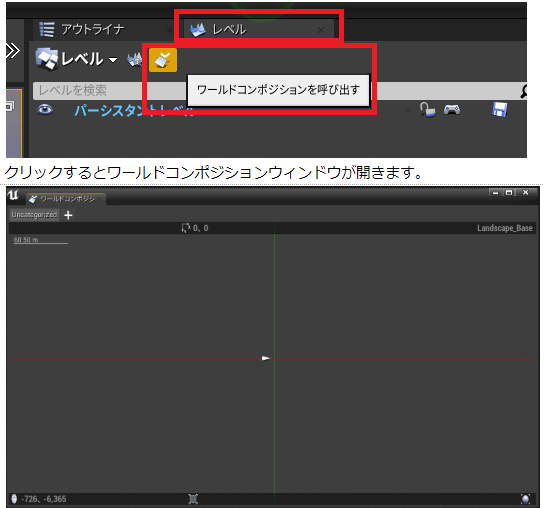Image resolution: width=544 pixels, height=508 pixels.
Task: Minimize the World Composition window
Action: (x=495, y=193)
